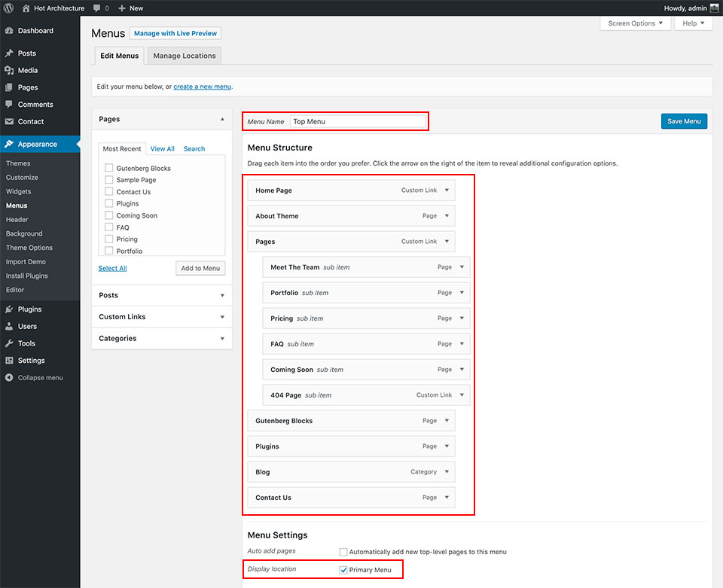
Task: Click the WordPress logo icon
Action: coord(8,8)
